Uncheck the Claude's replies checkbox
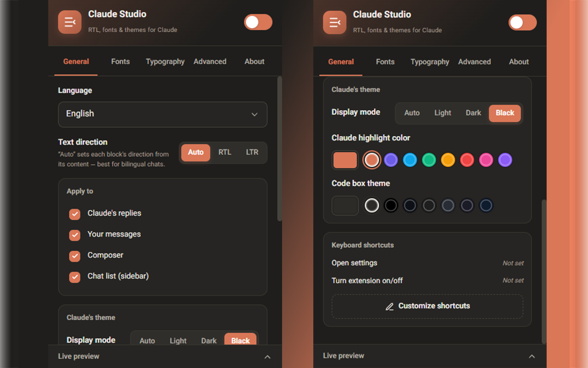 coord(75,214)
